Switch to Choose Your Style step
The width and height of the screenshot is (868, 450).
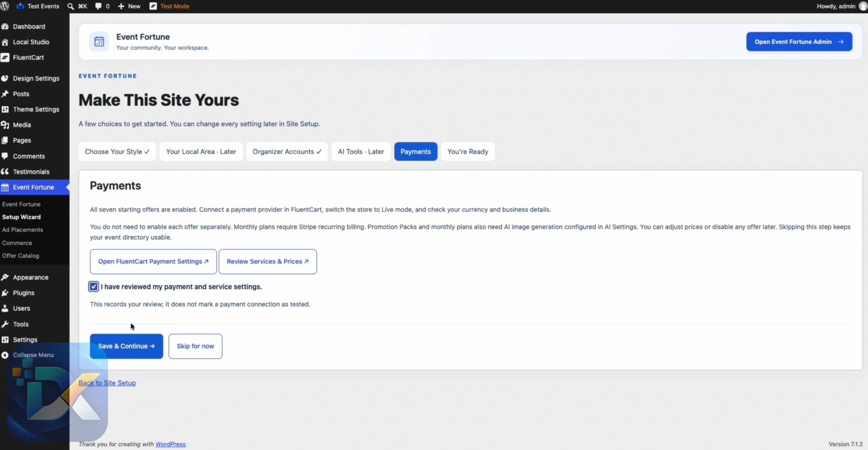tap(117, 152)
